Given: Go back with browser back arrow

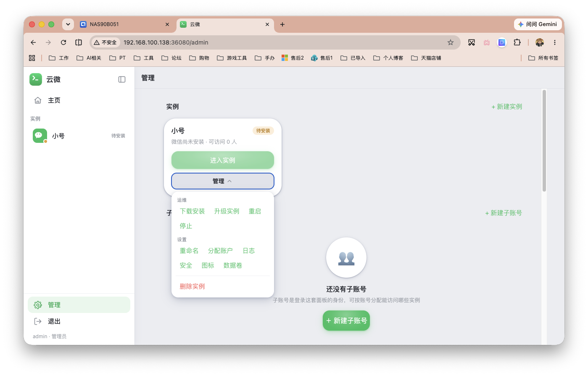Looking at the screenshot, I should 33,42.
